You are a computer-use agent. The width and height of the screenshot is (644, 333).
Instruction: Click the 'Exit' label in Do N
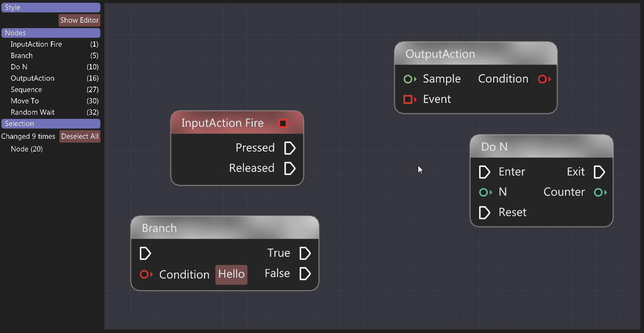[576, 172]
